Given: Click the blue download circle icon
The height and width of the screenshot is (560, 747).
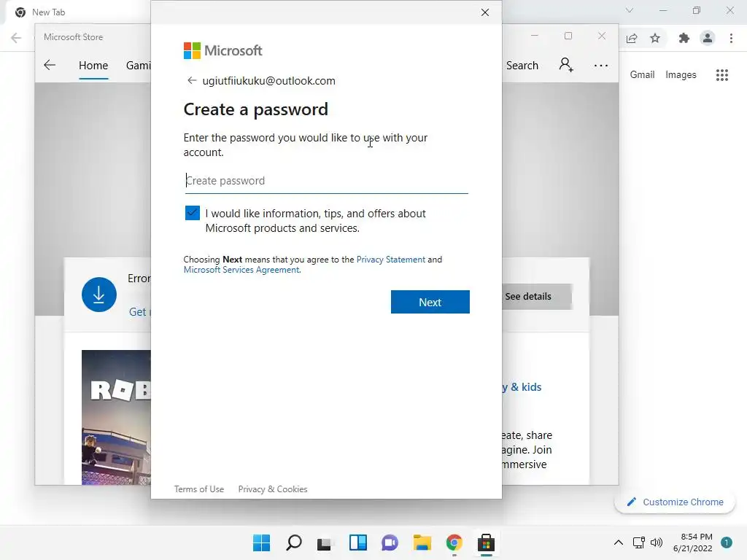Looking at the screenshot, I should coord(99,295).
